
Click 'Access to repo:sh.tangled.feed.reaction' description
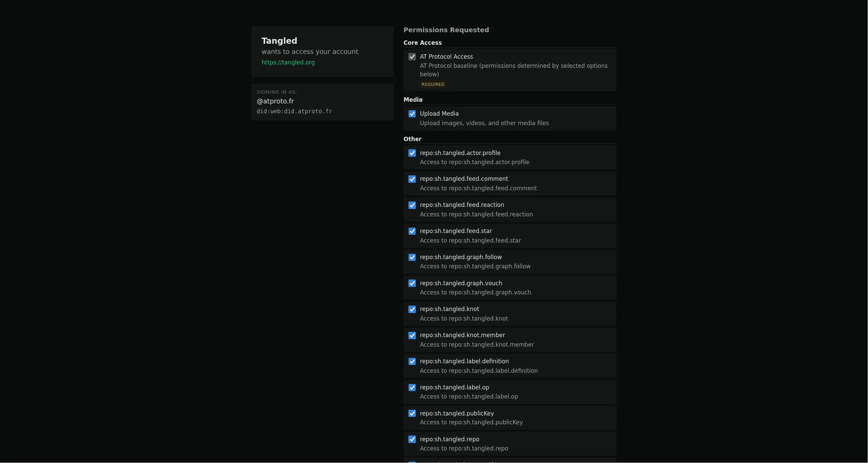point(476,214)
